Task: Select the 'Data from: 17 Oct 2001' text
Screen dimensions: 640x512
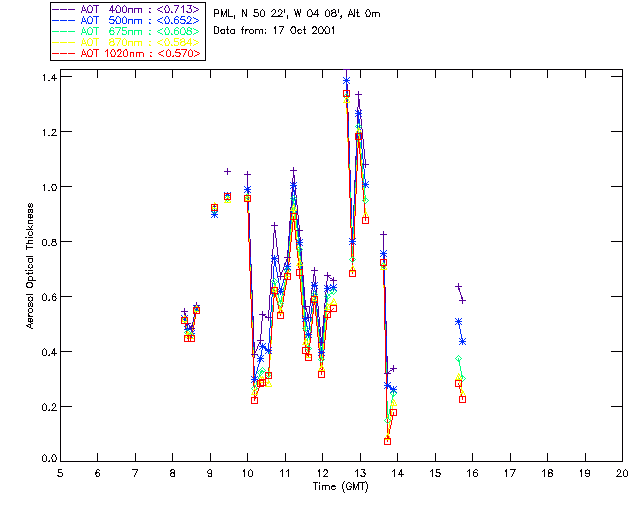Action: (x=274, y=31)
